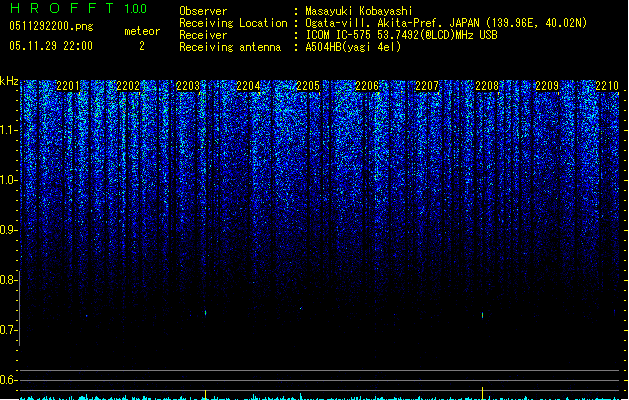Click the 0.6 kHz axis label
Viewport: 629px width, 400px height.
8,380
